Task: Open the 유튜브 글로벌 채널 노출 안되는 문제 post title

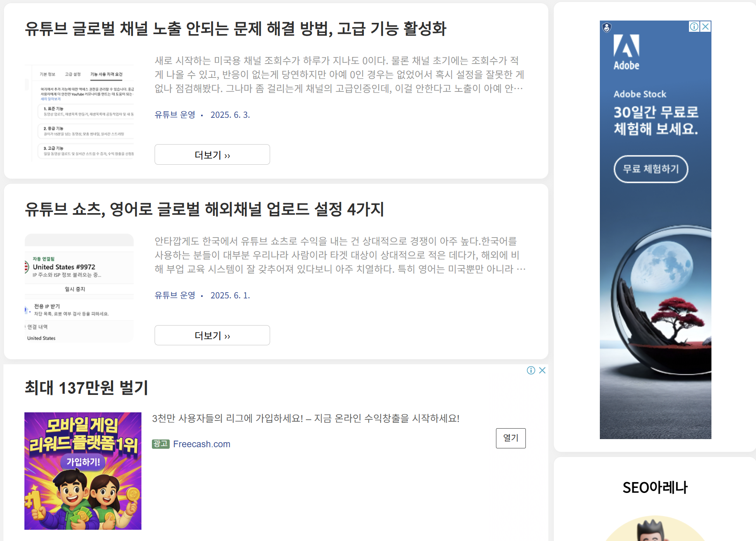Action: point(236,29)
